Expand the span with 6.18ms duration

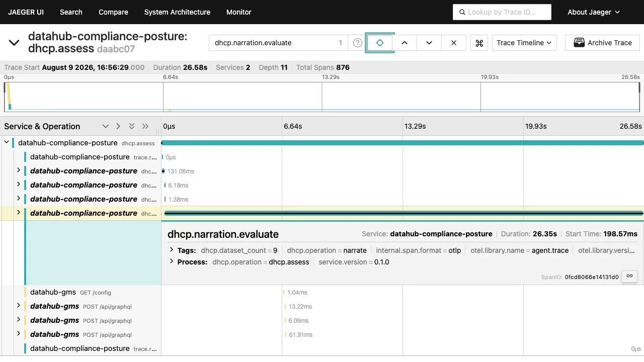click(x=19, y=185)
